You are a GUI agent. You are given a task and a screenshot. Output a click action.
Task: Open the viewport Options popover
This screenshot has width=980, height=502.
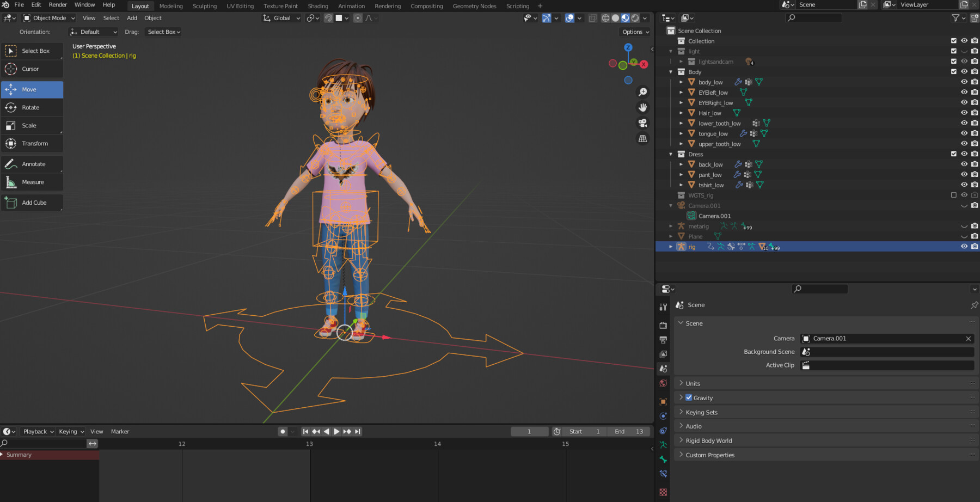634,32
